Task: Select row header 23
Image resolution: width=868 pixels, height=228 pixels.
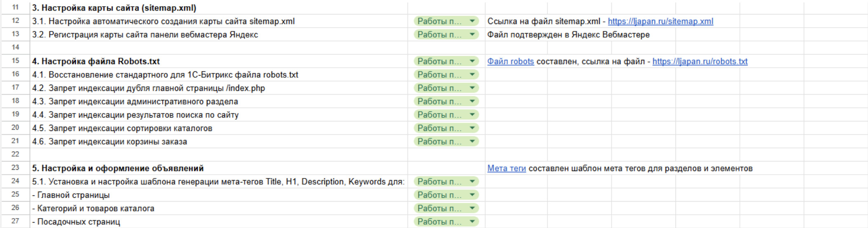Action: (15, 168)
